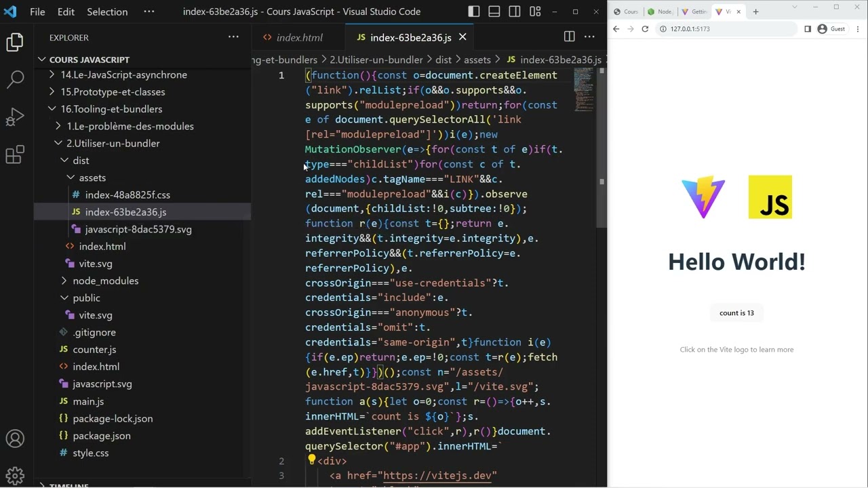
Task: Close the active Vite browser tab
Action: 738,12
